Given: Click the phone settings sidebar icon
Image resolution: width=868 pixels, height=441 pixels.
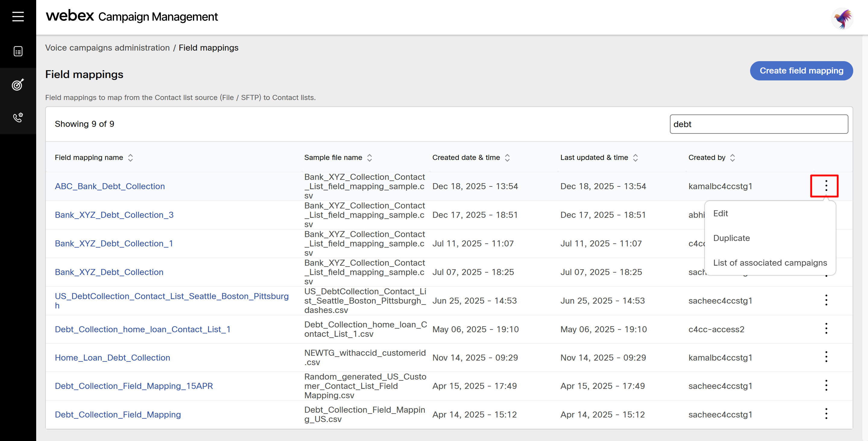Looking at the screenshot, I should tap(18, 117).
